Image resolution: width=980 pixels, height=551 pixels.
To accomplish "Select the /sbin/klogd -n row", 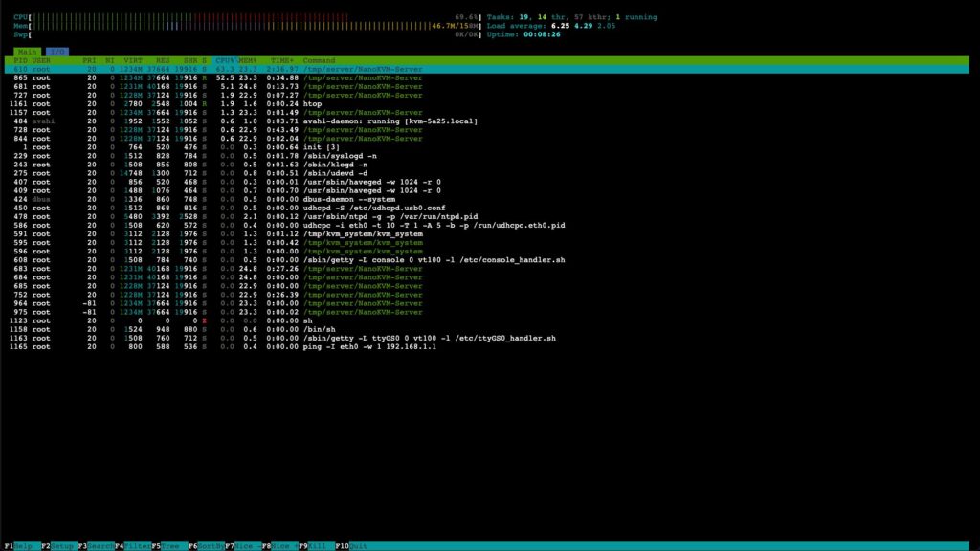I will [487, 165].
